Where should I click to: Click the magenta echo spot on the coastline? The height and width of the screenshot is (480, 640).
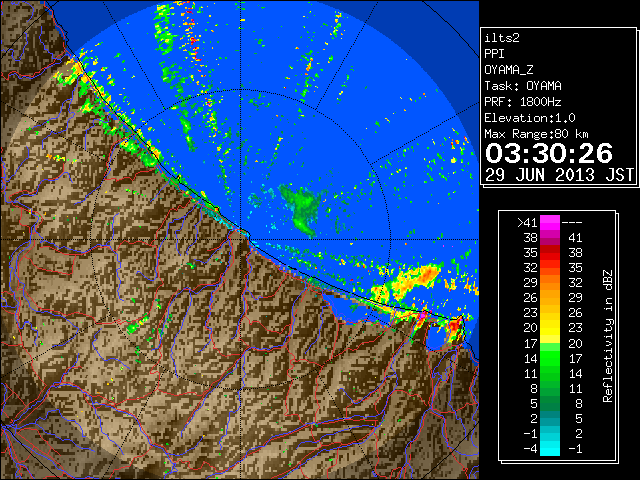[422, 316]
